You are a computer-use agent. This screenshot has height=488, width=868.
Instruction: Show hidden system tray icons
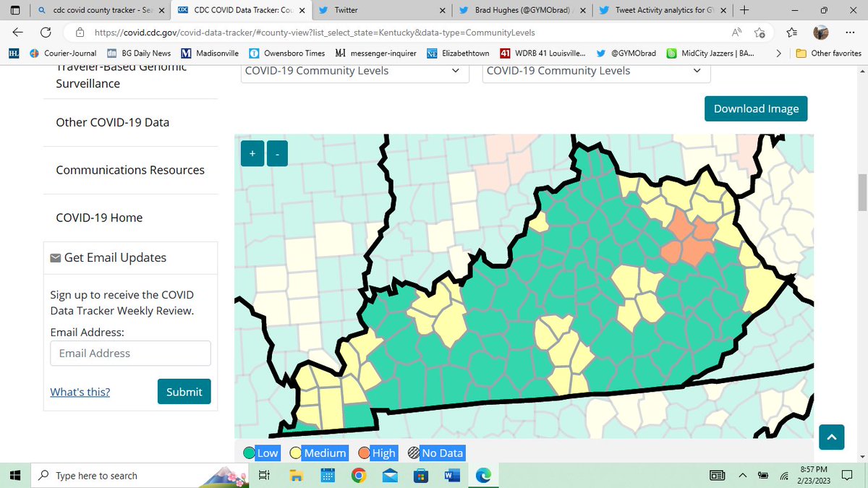743,475
